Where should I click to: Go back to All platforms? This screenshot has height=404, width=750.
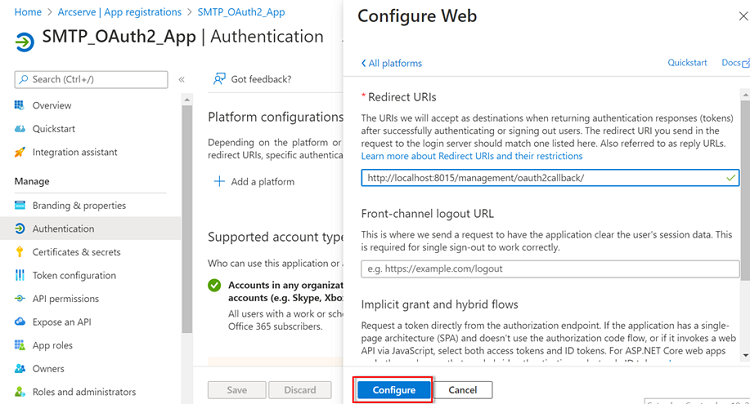pyautogui.click(x=392, y=63)
